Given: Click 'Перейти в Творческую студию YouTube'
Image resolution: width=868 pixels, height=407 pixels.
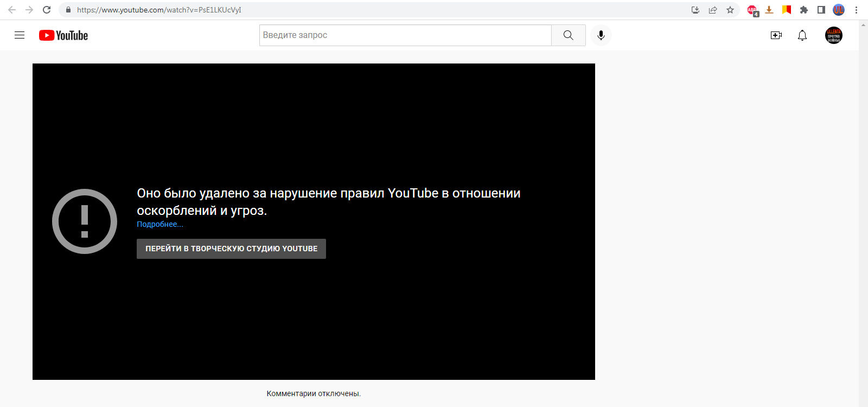Looking at the screenshot, I should [x=231, y=249].
